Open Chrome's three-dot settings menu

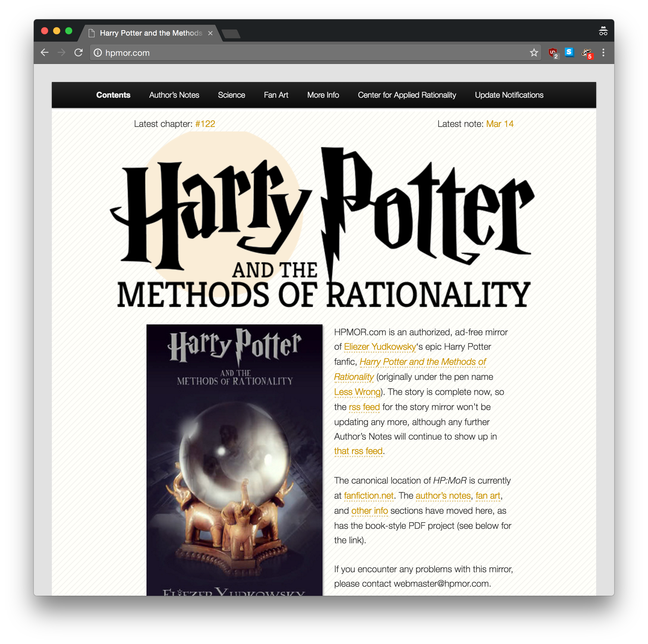coord(603,53)
